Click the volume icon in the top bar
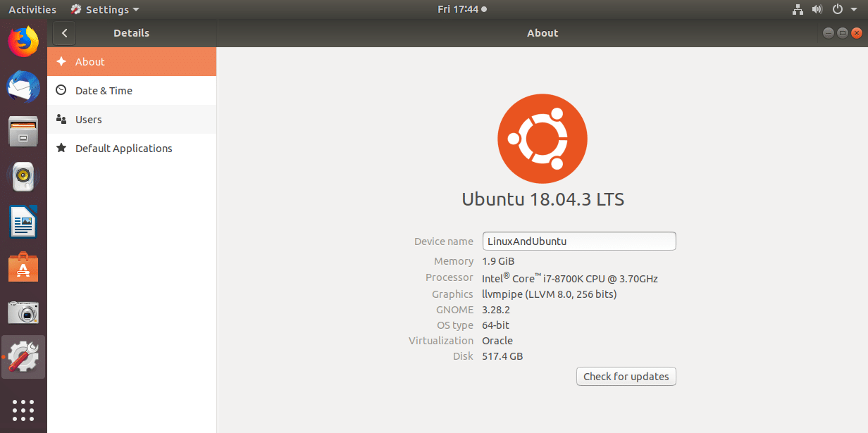The image size is (868, 433). coord(817,9)
